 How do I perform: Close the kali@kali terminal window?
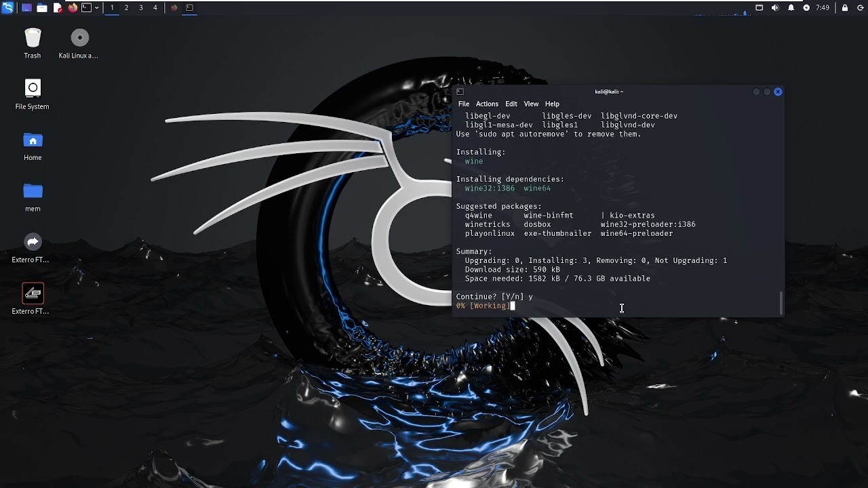[x=778, y=91]
